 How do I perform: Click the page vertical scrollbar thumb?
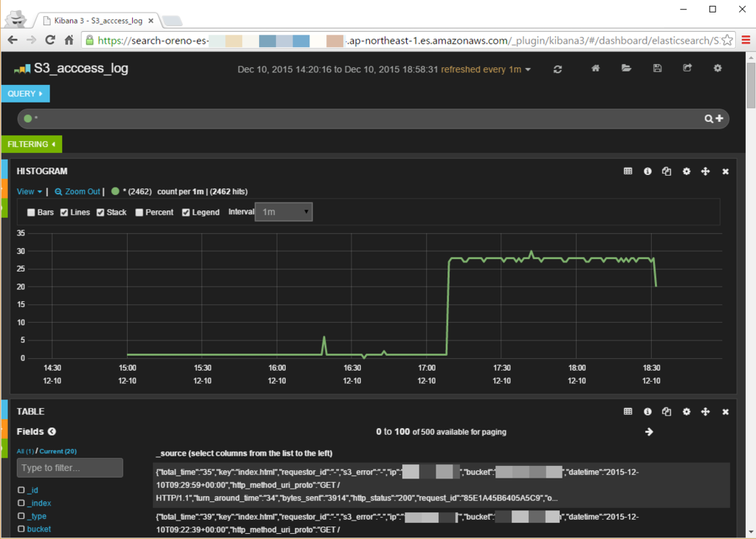(x=751, y=86)
